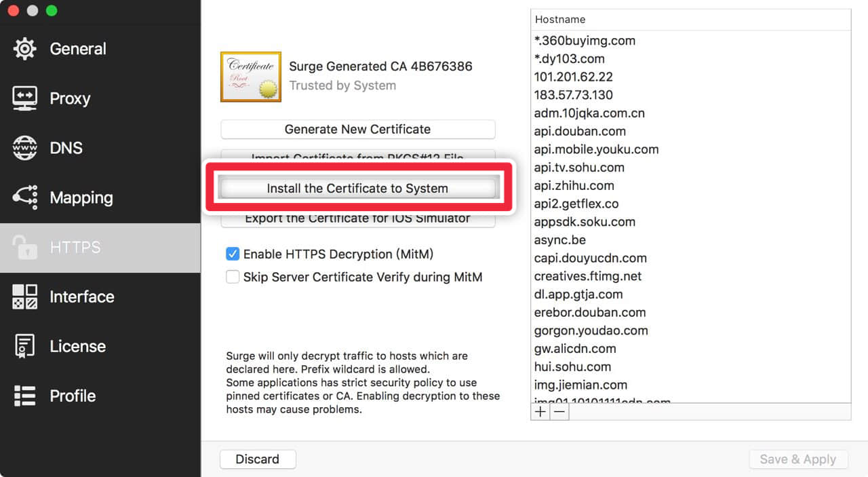This screenshot has width=868, height=477.
Task: Select the DNS globe icon
Action: tap(25, 148)
